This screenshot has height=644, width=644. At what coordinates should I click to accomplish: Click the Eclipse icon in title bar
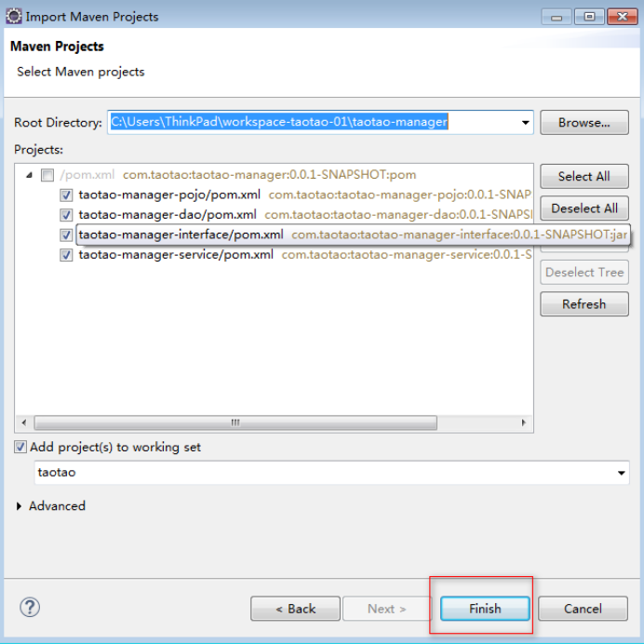pyautogui.click(x=14, y=17)
